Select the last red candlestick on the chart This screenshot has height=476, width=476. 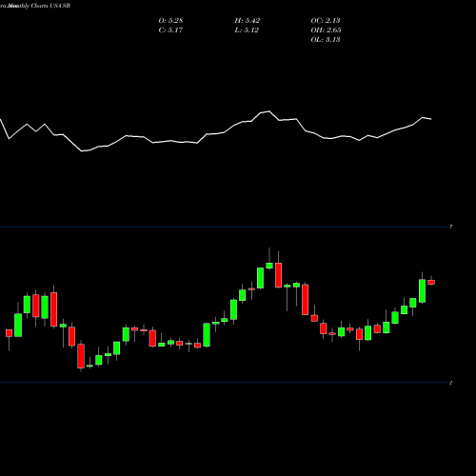[x=431, y=282]
